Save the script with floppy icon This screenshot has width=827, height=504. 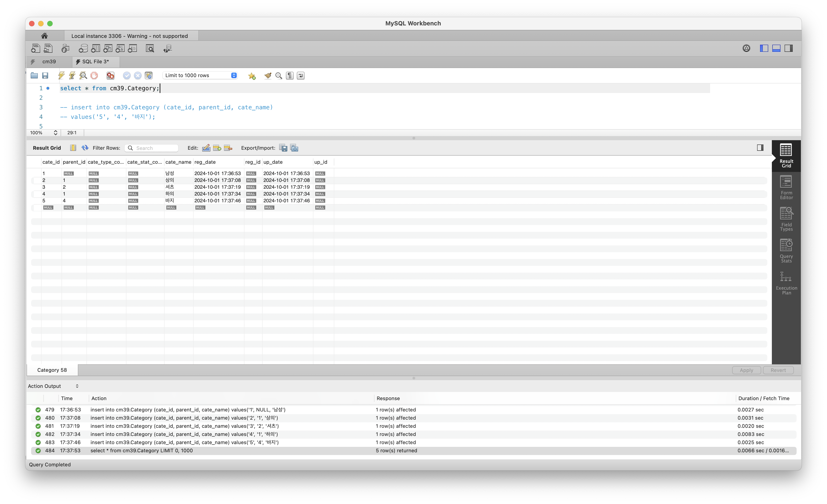click(x=45, y=76)
